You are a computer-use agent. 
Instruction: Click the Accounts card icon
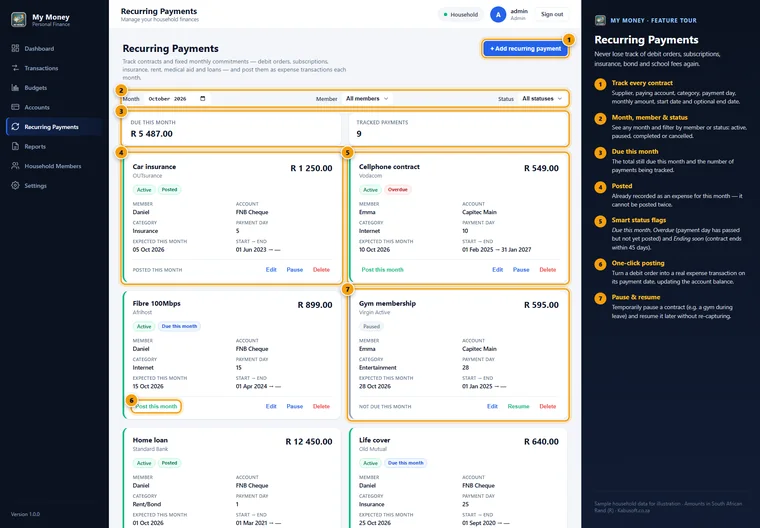coord(16,107)
